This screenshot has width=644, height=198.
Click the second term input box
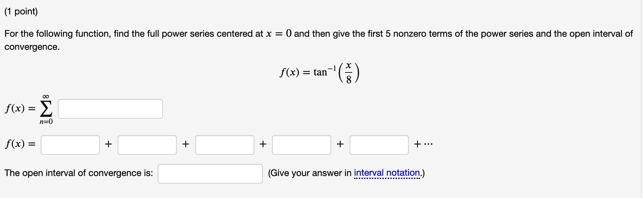147,144
